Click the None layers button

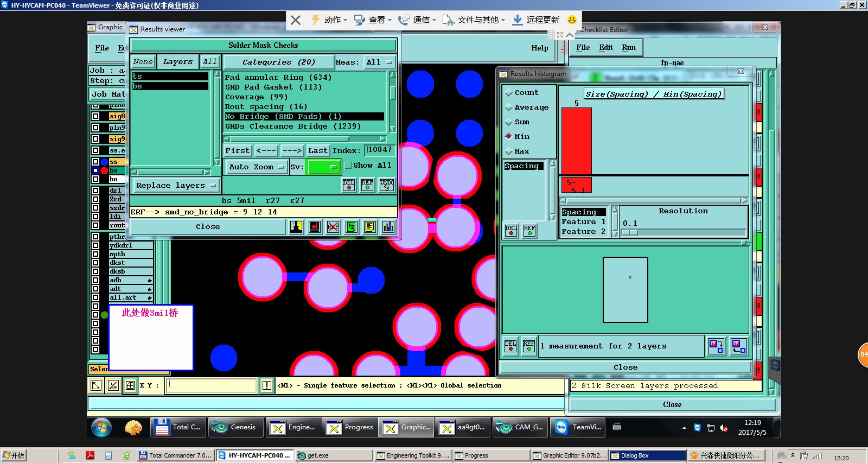(x=143, y=62)
